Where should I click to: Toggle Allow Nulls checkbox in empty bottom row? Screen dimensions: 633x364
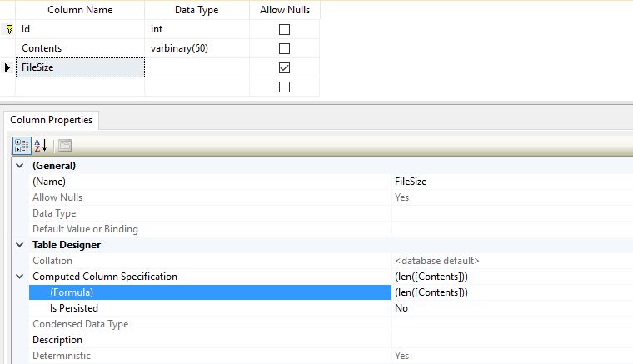(x=284, y=87)
